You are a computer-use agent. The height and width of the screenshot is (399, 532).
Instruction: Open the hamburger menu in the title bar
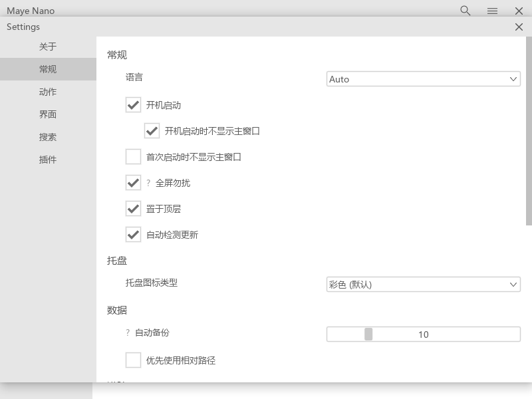point(492,11)
